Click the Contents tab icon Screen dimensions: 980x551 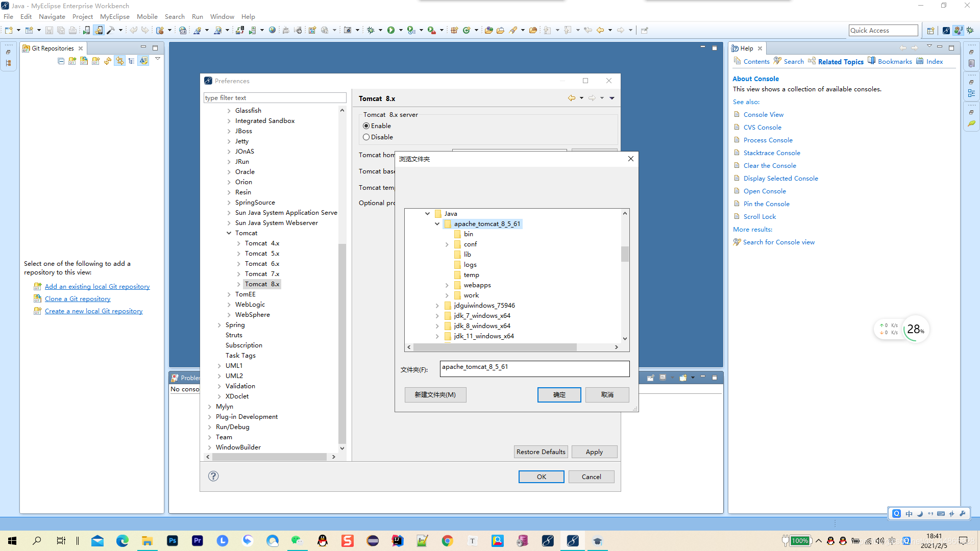[x=737, y=61]
